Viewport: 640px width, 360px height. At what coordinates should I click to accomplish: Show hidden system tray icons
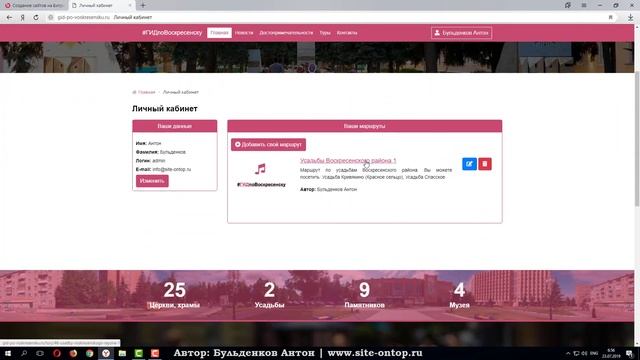(x=568, y=353)
